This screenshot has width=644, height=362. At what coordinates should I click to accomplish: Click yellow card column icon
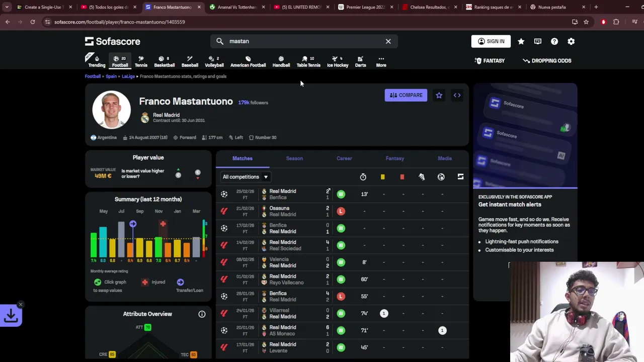pyautogui.click(x=382, y=177)
